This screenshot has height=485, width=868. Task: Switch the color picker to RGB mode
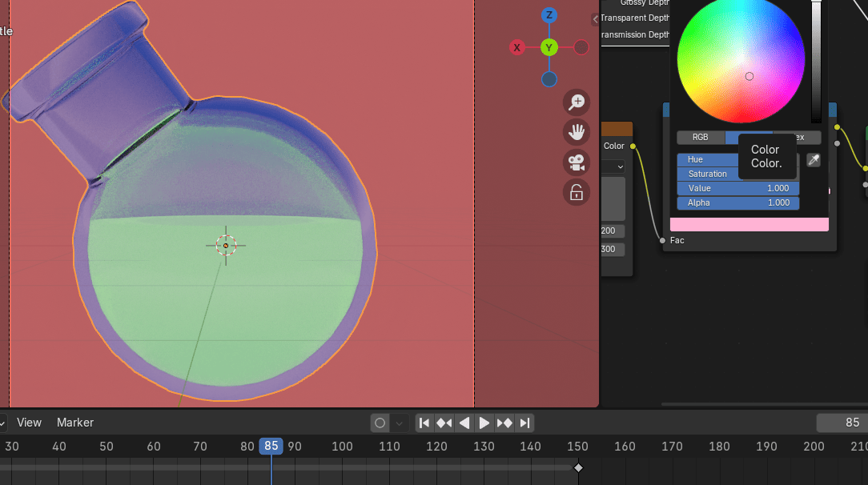point(700,138)
